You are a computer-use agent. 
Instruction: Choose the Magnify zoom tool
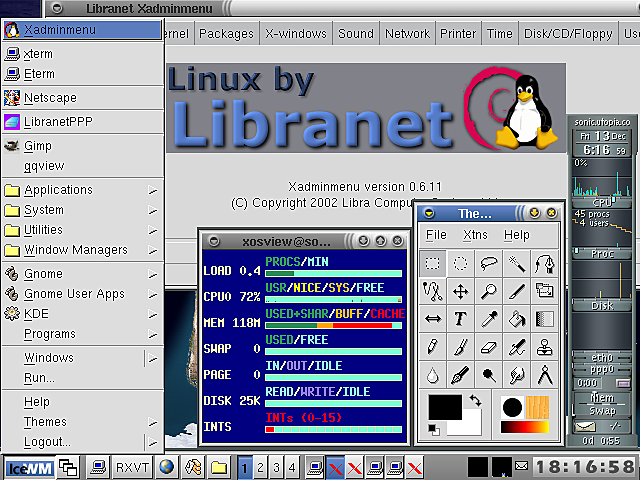[489, 291]
